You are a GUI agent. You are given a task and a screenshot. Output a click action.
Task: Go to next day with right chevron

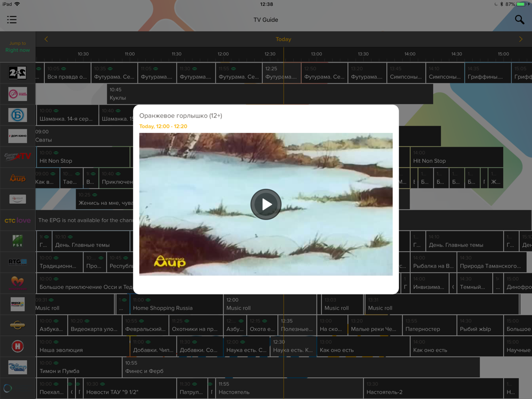tap(520, 39)
